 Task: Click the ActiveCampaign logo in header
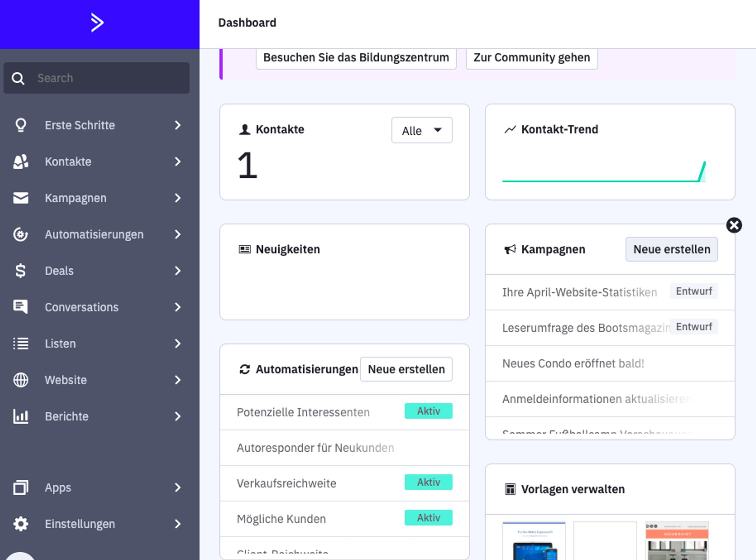[x=97, y=22]
